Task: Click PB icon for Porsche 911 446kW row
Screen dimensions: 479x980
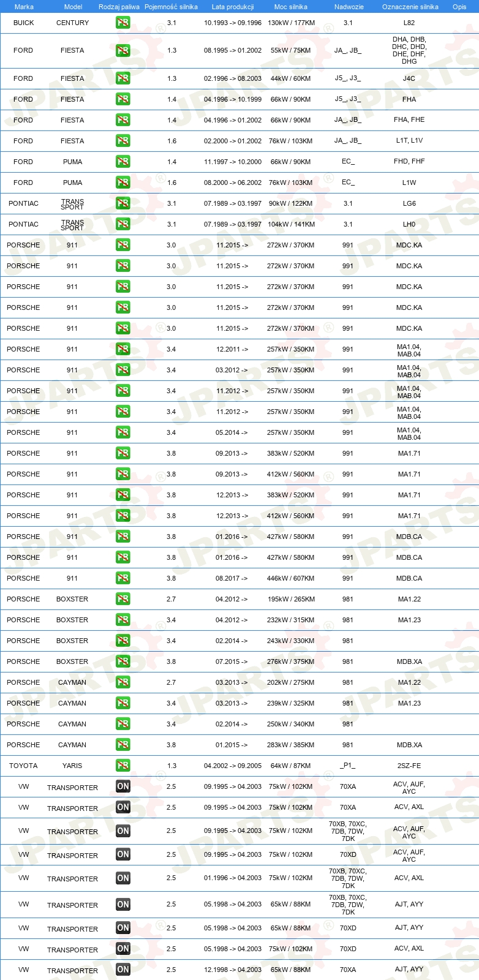Action: click(x=123, y=578)
